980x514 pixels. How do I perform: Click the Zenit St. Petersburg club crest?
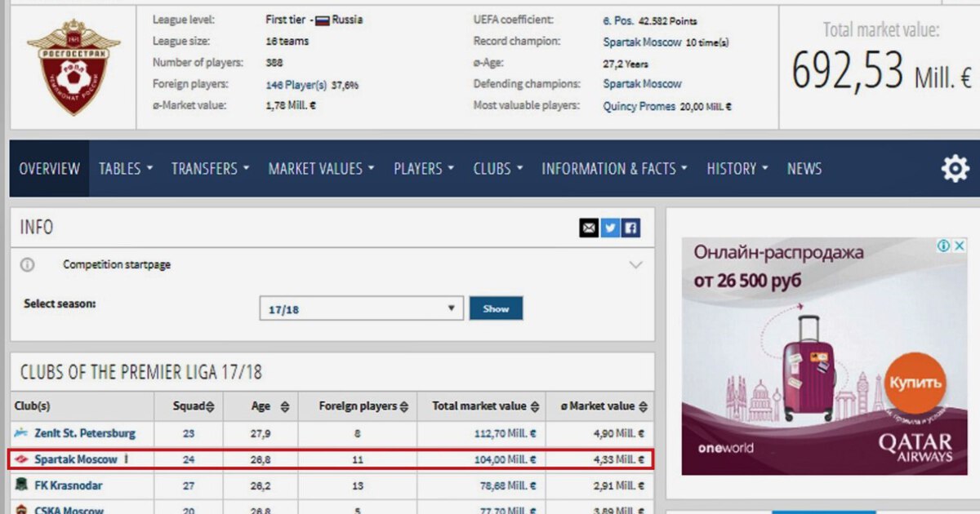21,433
